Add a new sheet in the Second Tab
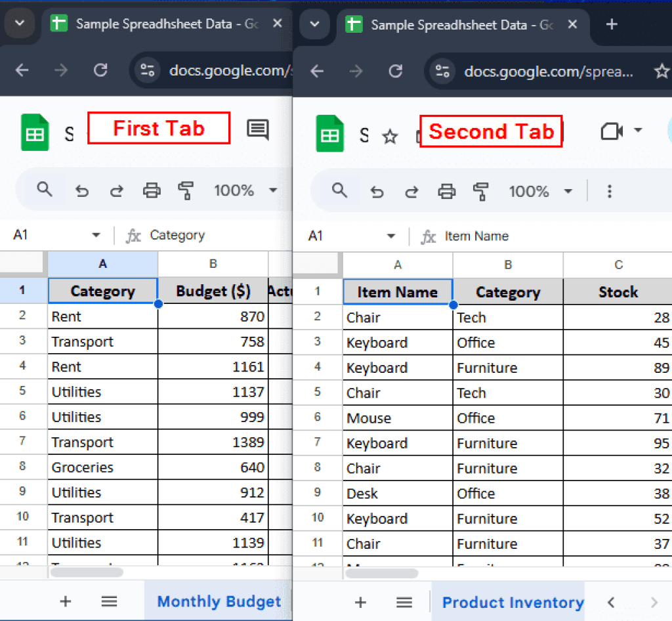This screenshot has height=621, width=672. (360, 601)
